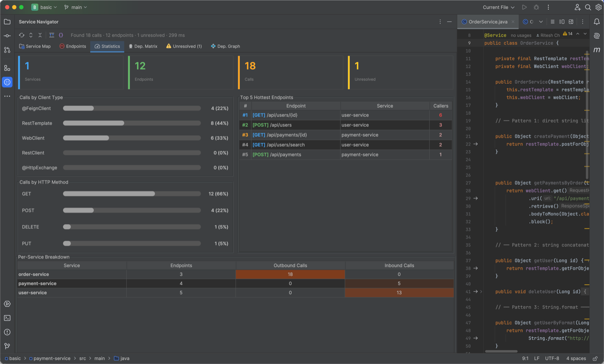604x364 pixels.
Task: Click the gutter arrow icon on line 22
Action: point(475,144)
